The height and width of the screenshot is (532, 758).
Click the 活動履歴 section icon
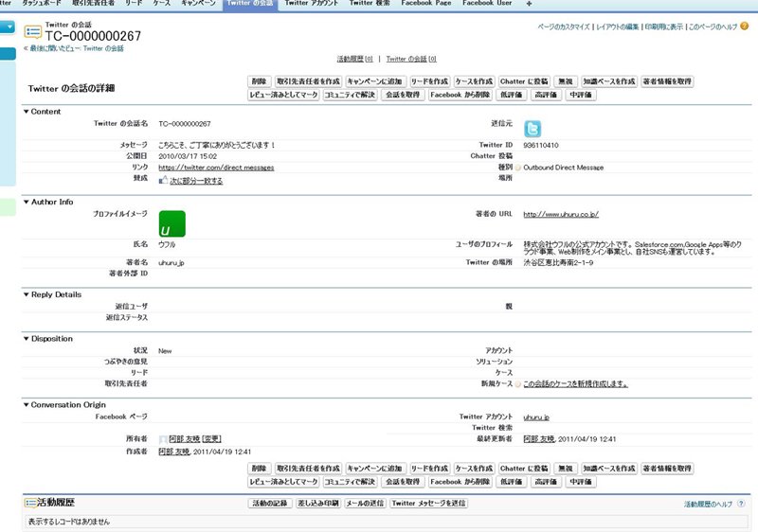point(31,503)
